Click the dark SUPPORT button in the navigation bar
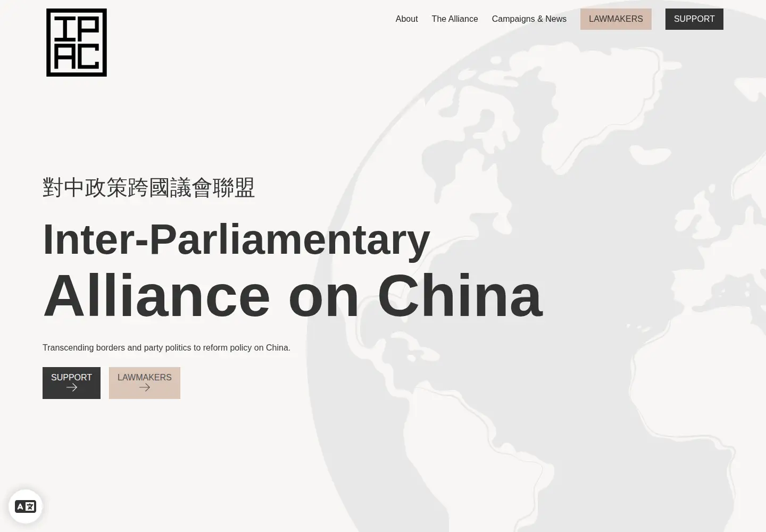This screenshot has width=766, height=532. coord(694,19)
